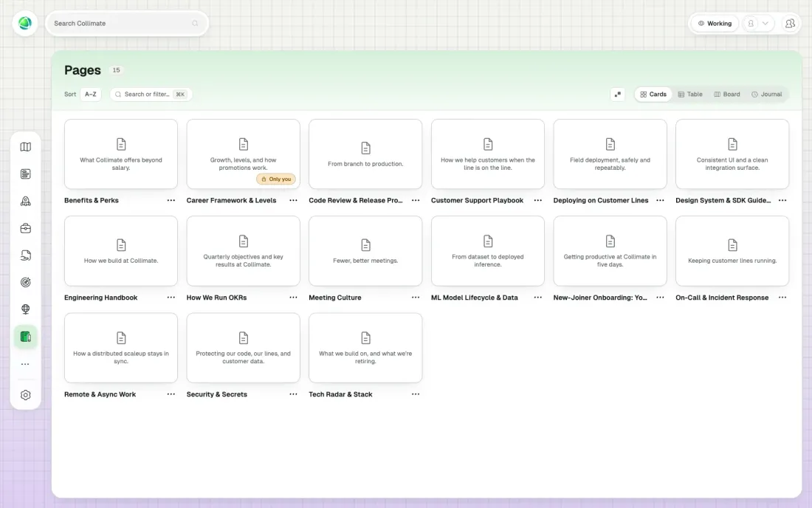The width and height of the screenshot is (812, 508).
Task: Click 'How a distributed scaleup stays in sync.' text
Action: pyautogui.click(x=120, y=357)
